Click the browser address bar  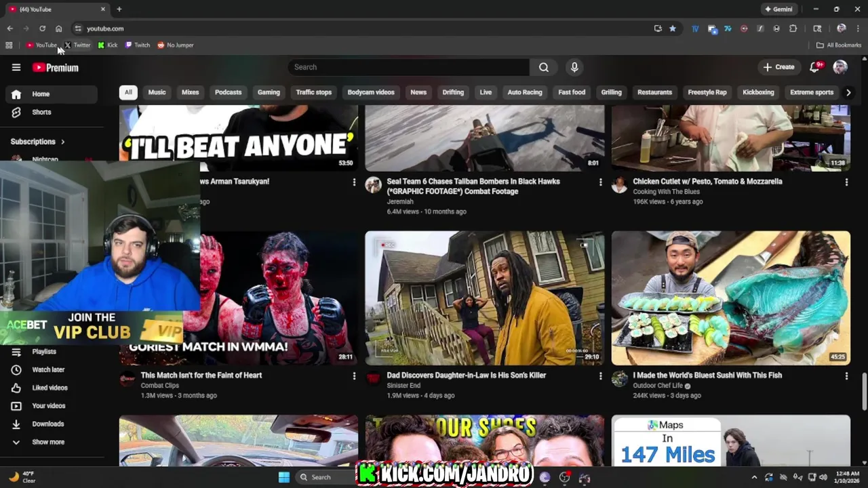click(366, 28)
